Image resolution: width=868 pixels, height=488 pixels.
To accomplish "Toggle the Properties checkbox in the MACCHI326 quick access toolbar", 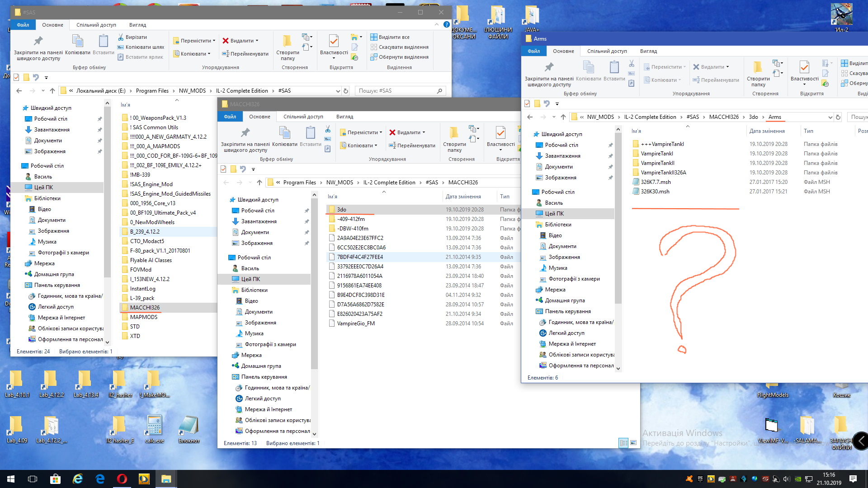I will coord(223,169).
